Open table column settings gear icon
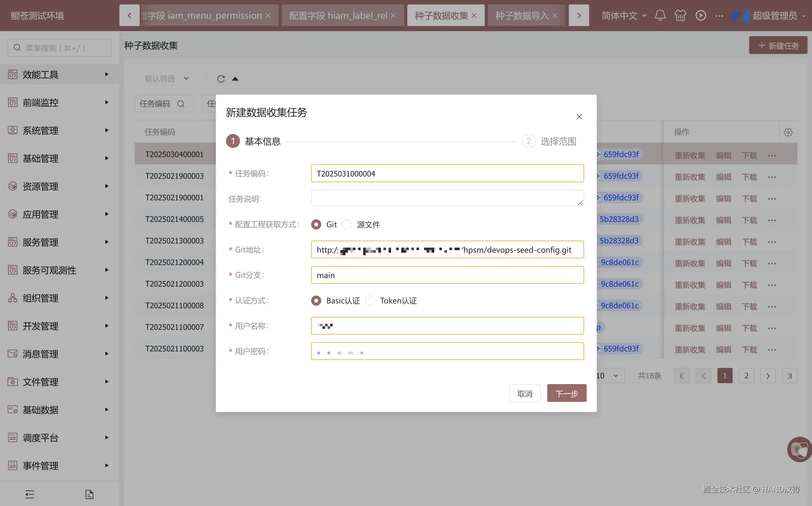Viewport: 812px width, 506px height. point(788,132)
